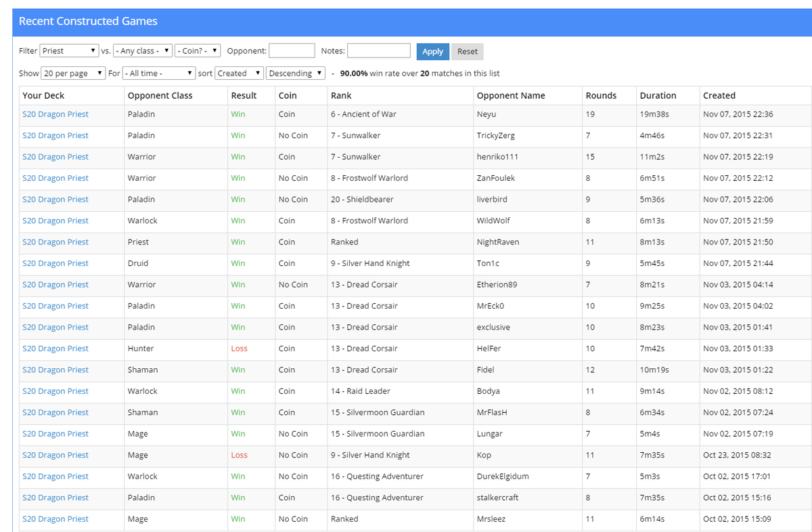Click the date 'Oct 23, 2015 08:32'

click(x=737, y=455)
